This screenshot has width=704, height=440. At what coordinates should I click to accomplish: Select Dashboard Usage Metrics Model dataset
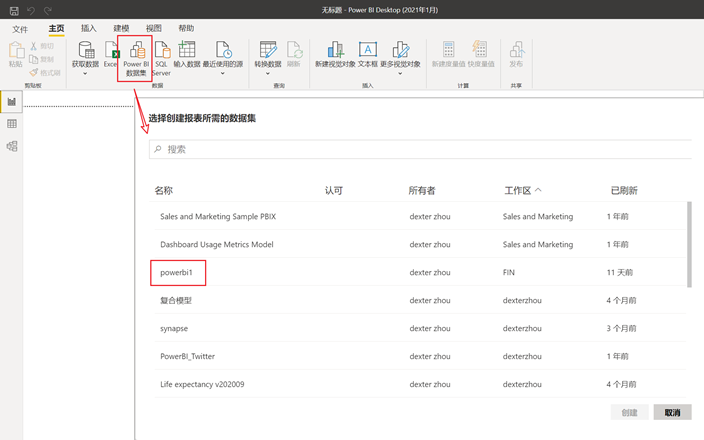(x=217, y=244)
